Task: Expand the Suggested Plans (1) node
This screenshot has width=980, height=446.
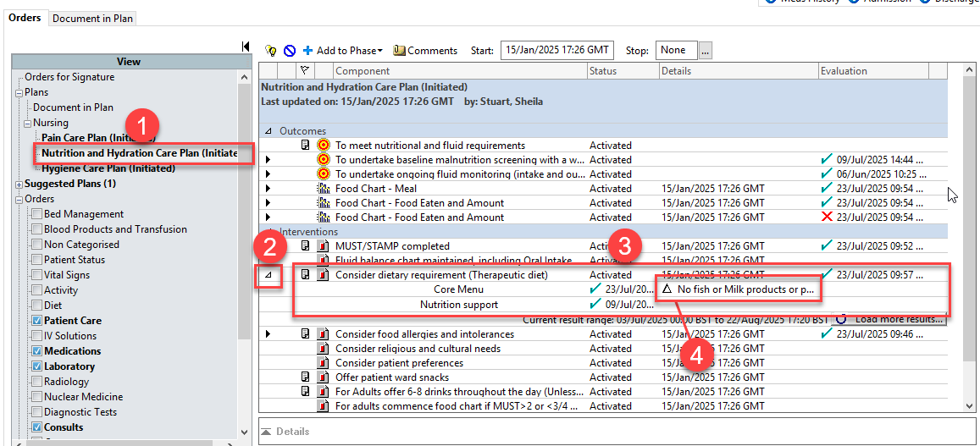Action: [x=19, y=184]
